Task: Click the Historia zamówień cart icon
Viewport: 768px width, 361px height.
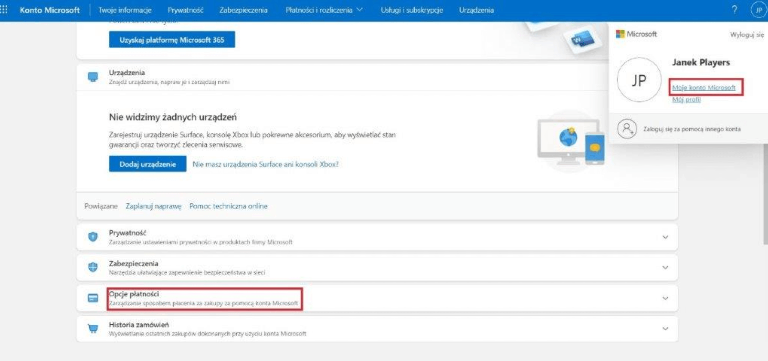Action: [x=93, y=329]
